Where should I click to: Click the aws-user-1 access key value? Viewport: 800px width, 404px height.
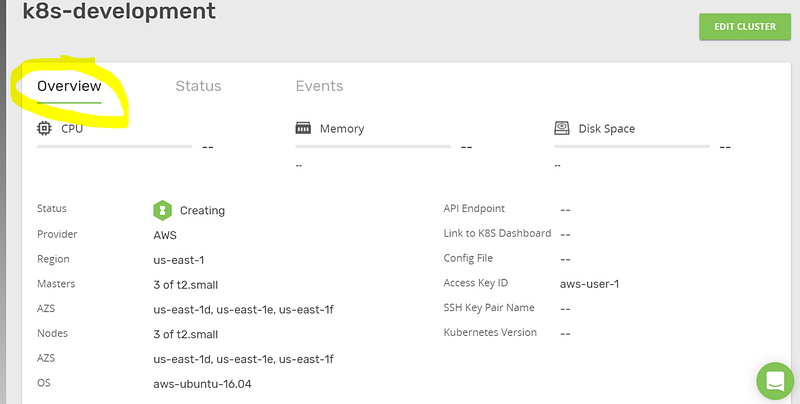590,283
